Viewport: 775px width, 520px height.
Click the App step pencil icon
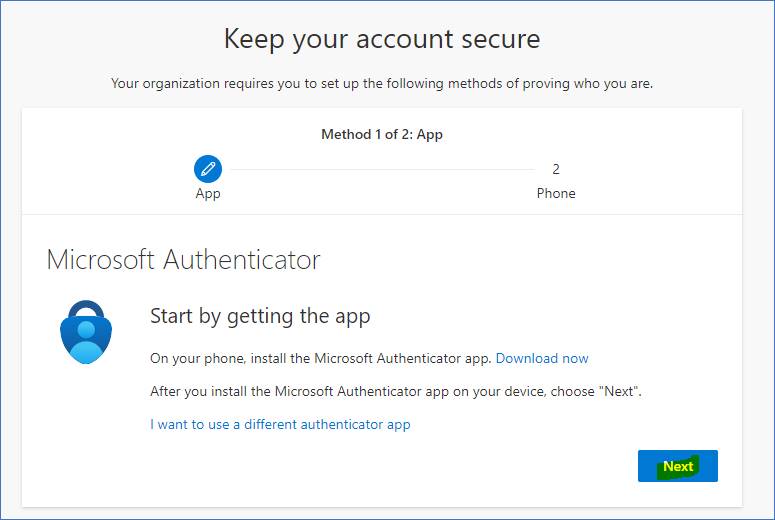pyautogui.click(x=208, y=169)
